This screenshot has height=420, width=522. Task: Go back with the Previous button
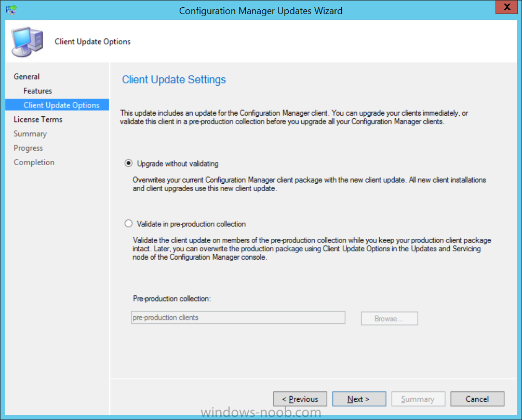(300, 399)
